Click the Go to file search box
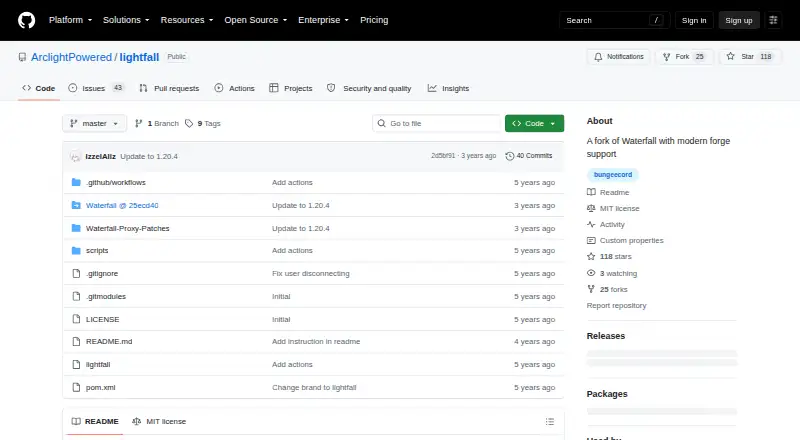Image resolution: width=800 pixels, height=440 pixels. coord(437,124)
